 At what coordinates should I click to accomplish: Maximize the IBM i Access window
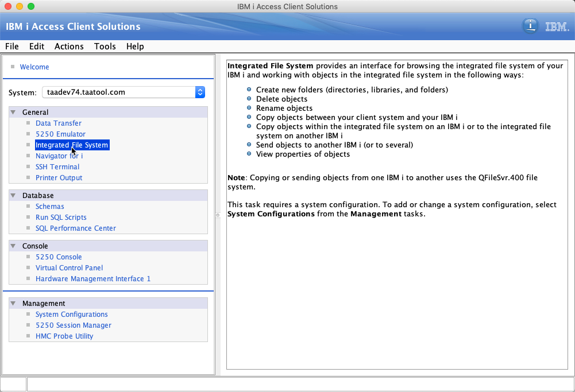coord(31,6)
